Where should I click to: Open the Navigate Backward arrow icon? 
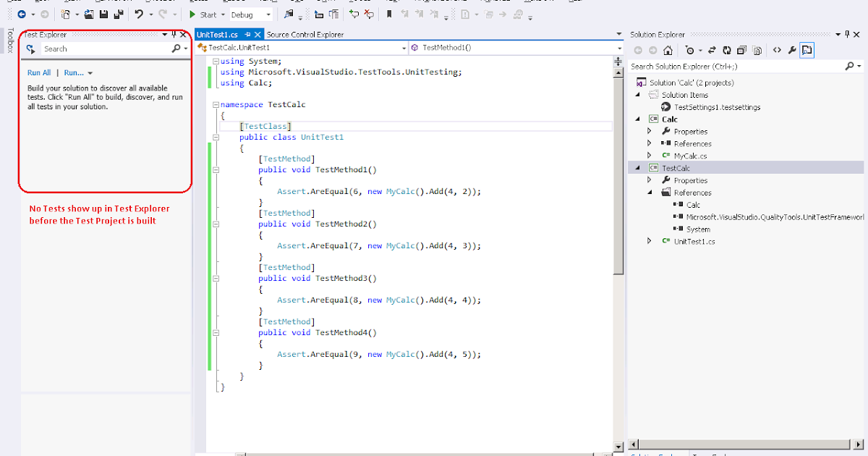tap(22, 14)
